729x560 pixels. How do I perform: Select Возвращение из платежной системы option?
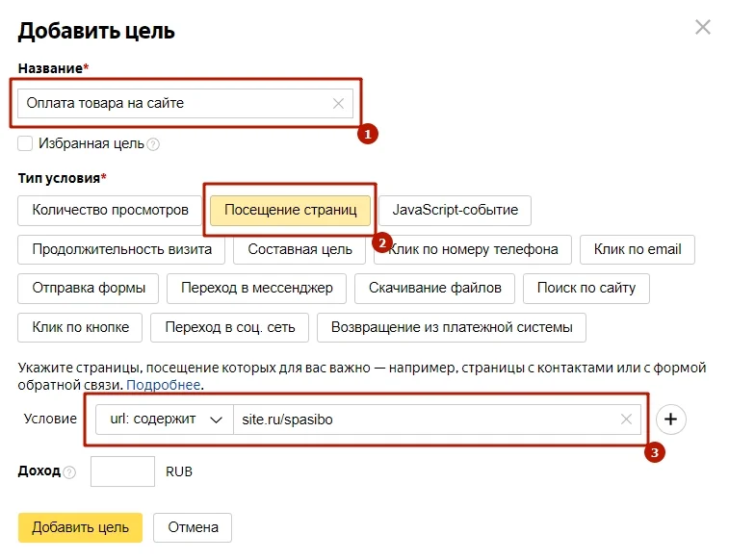452,327
